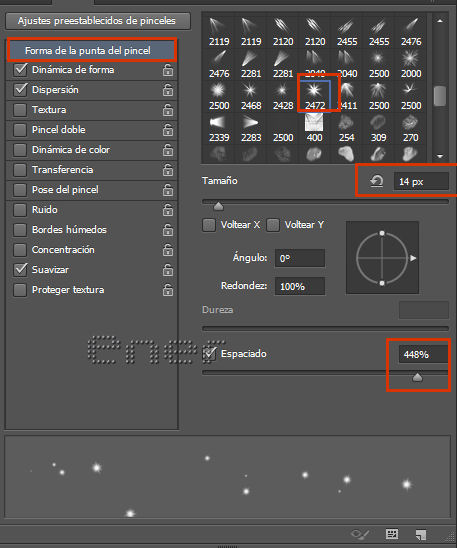Click the lock icon next to Suavizar
Viewport: 457px width, 548px height.
pyautogui.click(x=168, y=270)
